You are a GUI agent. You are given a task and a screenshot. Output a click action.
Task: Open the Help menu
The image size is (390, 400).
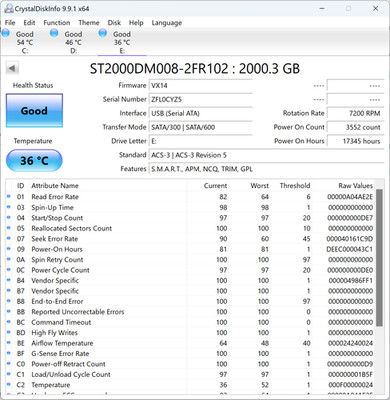point(136,23)
